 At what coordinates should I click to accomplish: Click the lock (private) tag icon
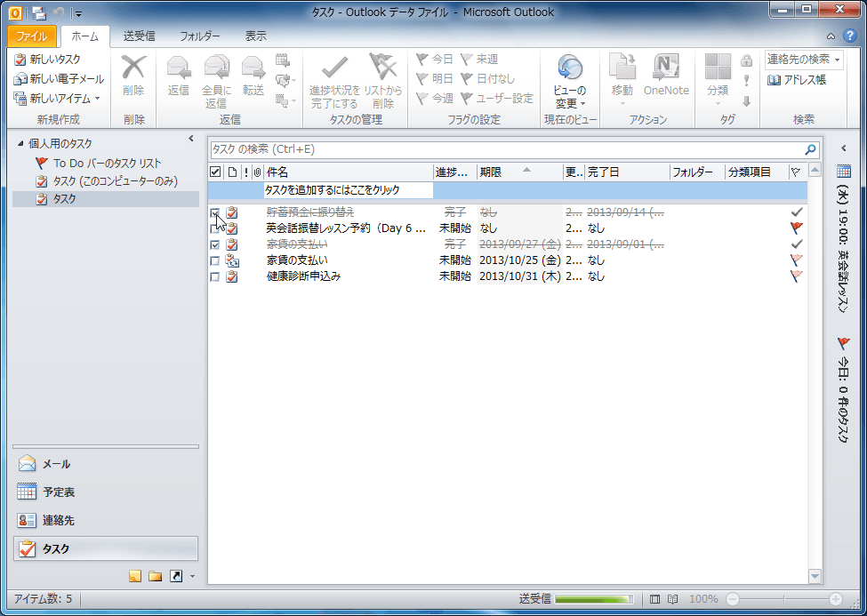pyautogui.click(x=746, y=60)
